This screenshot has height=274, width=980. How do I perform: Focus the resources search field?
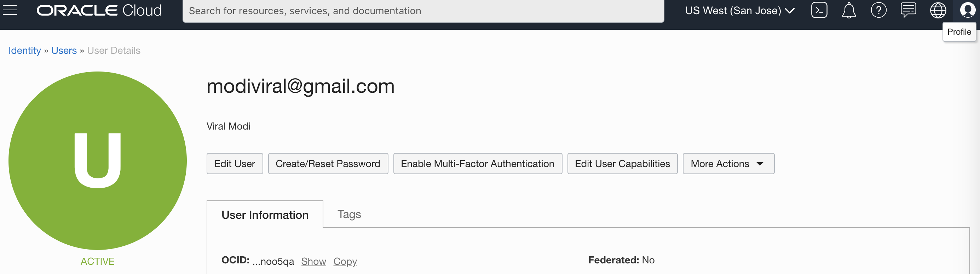click(423, 11)
